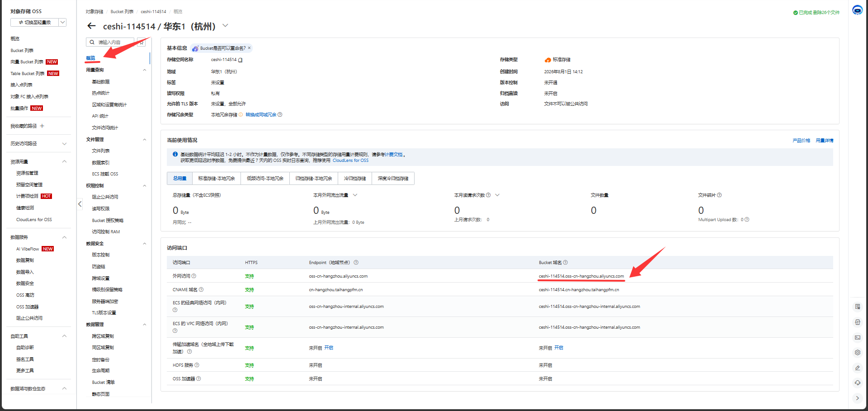Expand the right toolbar with the arrow
Image resolution: width=868 pixels, height=411 pixels.
[x=857, y=398]
